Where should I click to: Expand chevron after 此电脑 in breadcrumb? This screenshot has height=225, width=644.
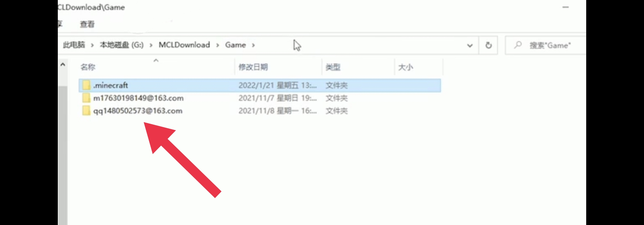coord(92,45)
